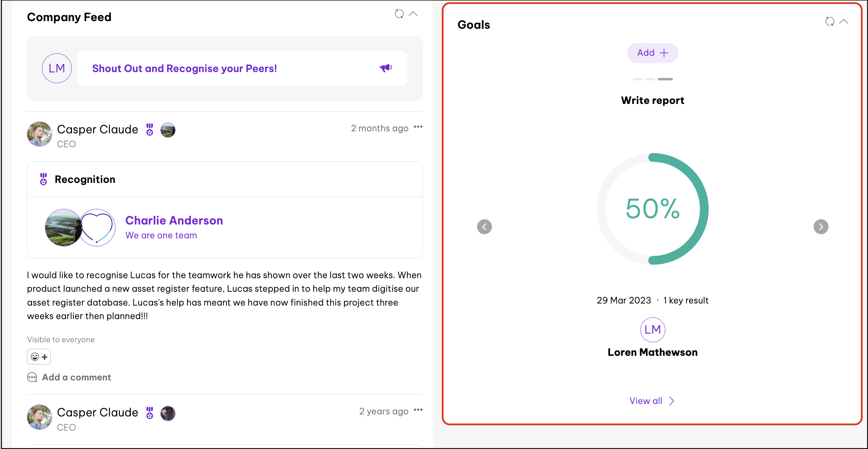Go to next goal with right arrow
868x449 pixels.
[x=821, y=227]
